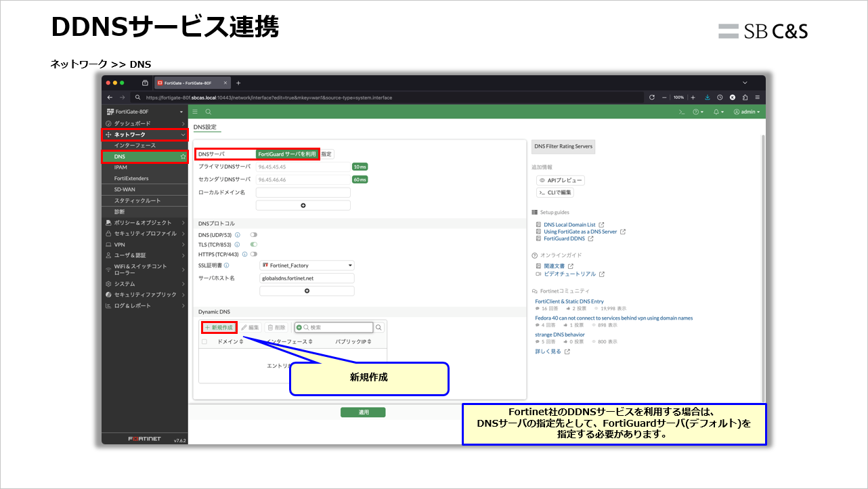The height and width of the screenshot is (489, 868).
Task: Close the FortiGate-80F browser tab
Action: coord(224,83)
